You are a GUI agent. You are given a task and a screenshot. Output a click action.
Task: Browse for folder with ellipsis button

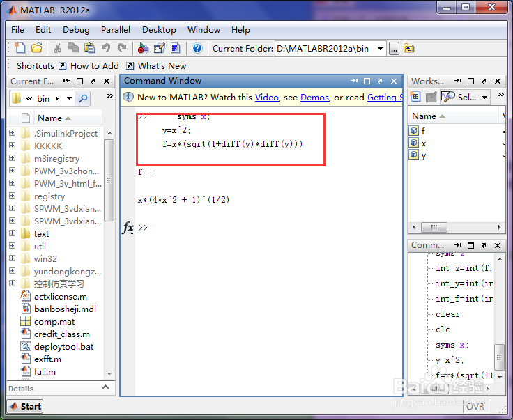tap(394, 49)
